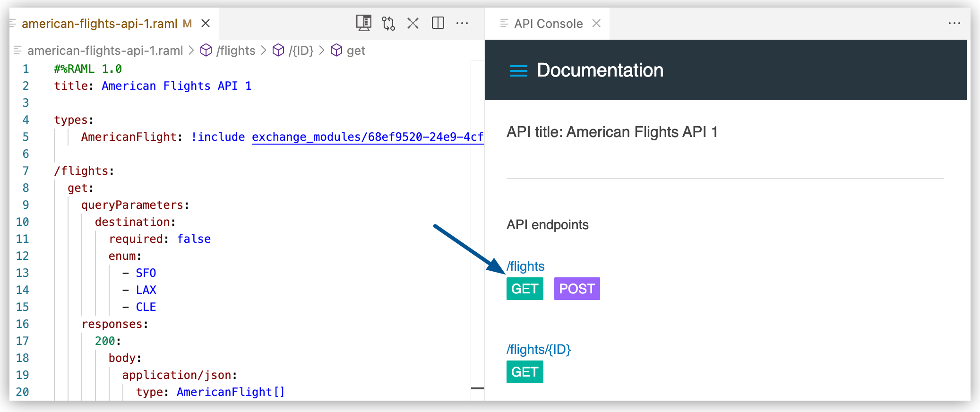Click 'American Flights API 1' in the editor
980x412 pixels.
point(177,86)
